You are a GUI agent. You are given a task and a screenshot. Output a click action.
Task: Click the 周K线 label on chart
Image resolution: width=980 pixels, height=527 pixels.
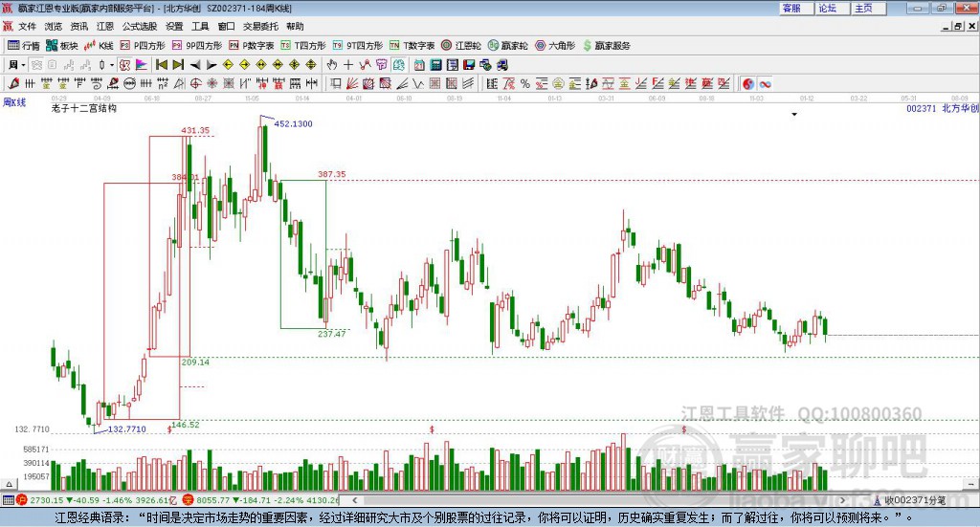click(14, 102)
